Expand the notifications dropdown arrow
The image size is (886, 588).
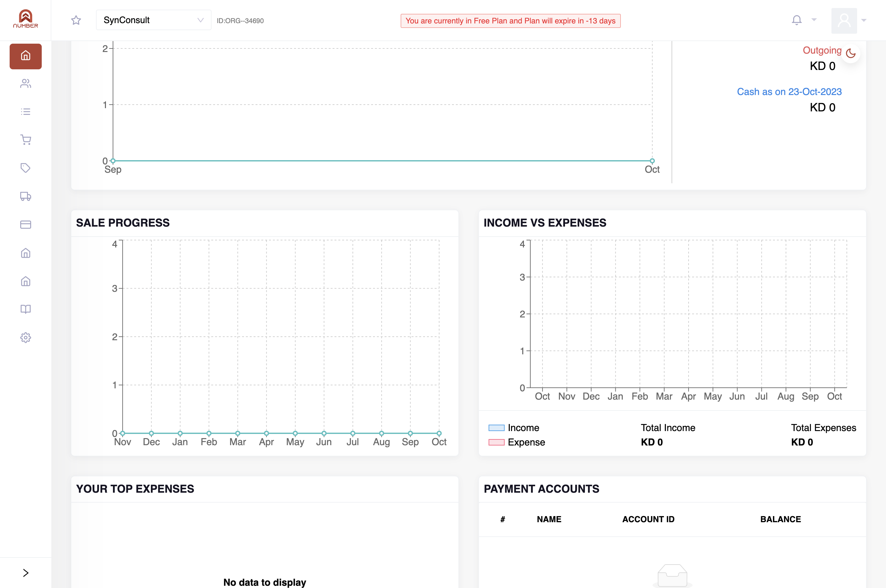pos(814,20)
